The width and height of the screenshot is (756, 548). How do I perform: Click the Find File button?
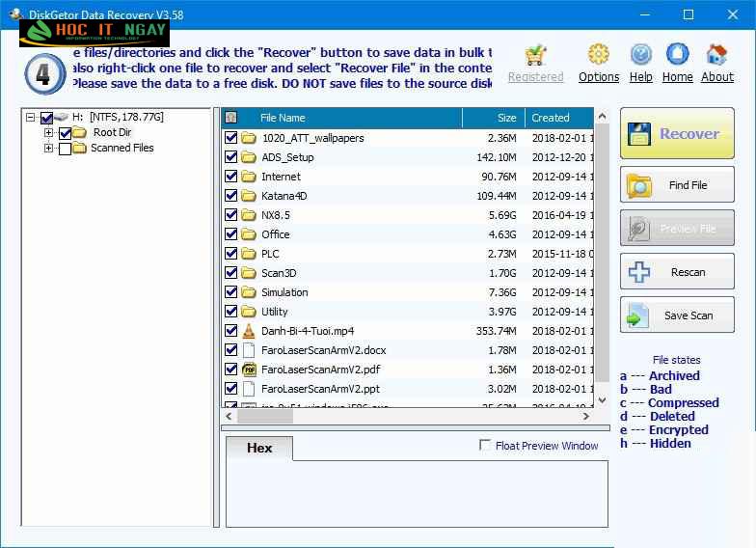(x=677, y=185)
